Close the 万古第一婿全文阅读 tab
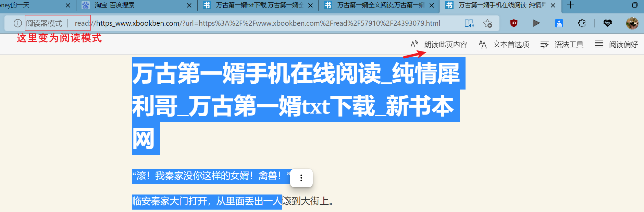 click(x=432, y=5)
